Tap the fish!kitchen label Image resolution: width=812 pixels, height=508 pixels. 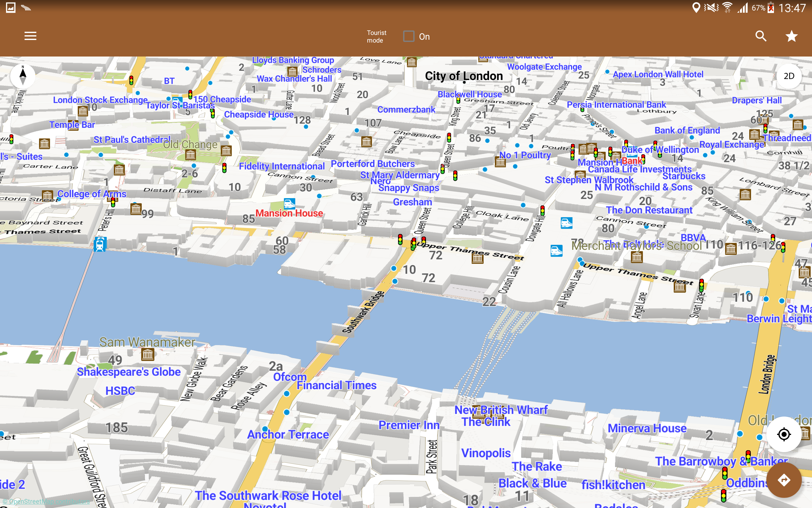pos(613,485)
